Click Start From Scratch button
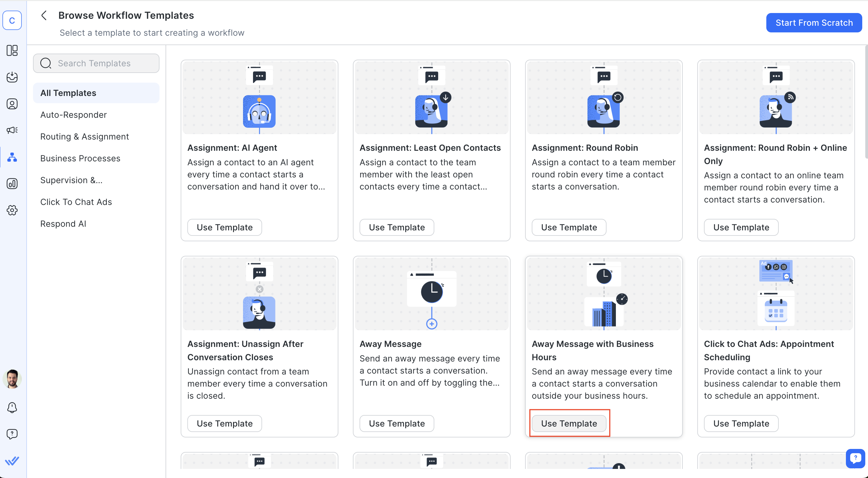The height and width of the screenshot is (478, 868). click(814, 22)
